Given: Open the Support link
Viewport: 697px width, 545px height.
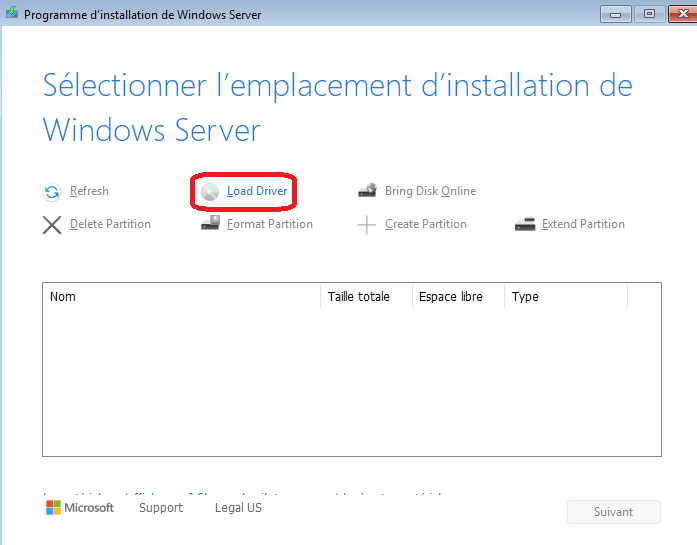Looking at the screenshot, I should [161, 508].
